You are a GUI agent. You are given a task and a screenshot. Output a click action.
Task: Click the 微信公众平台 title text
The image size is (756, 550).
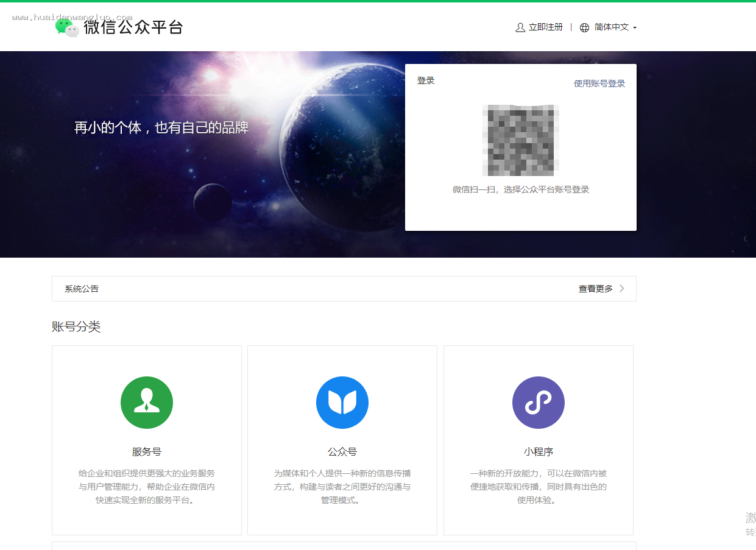point(133,27)
